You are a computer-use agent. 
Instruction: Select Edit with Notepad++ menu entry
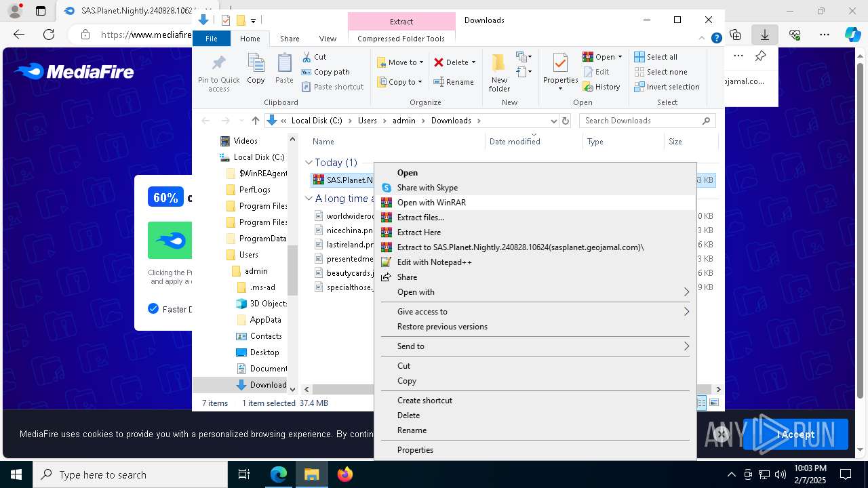(535, 262)
